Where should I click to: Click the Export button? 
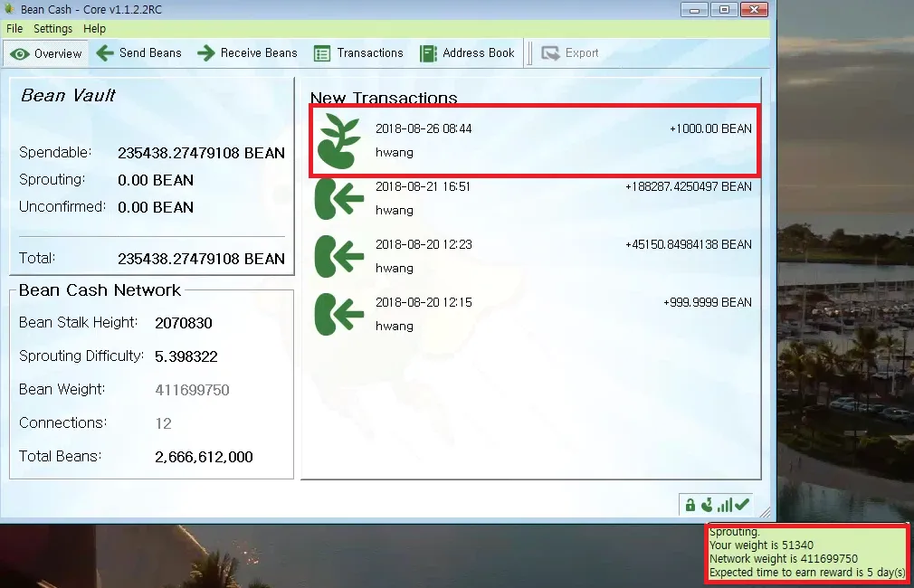pyautogui.click(x=570, y=53)
